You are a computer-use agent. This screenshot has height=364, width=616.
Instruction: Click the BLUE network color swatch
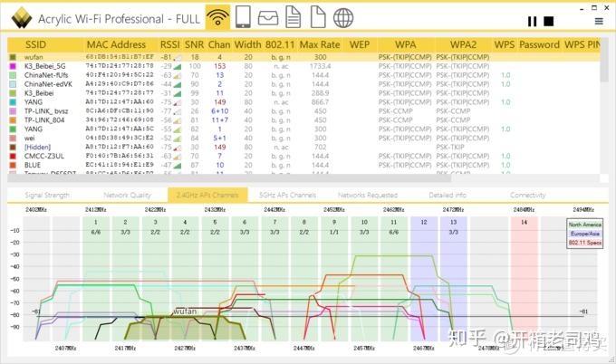click(x=13, y=166)
